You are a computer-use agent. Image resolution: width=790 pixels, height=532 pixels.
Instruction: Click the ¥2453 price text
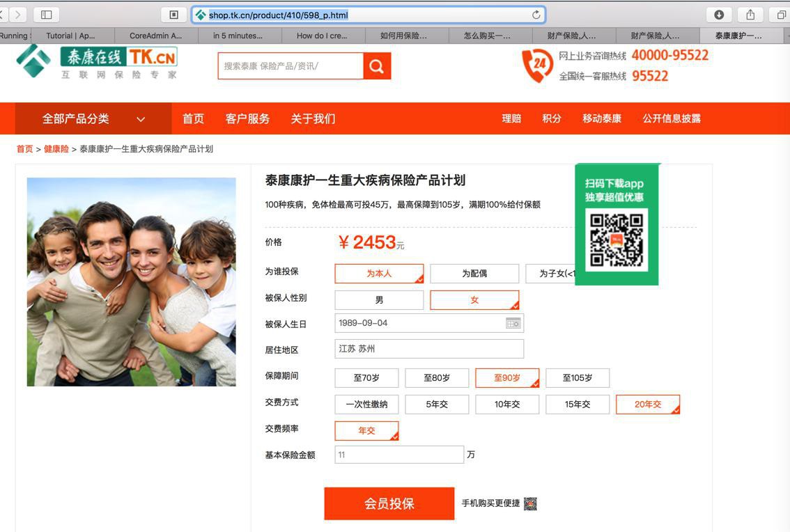click(371, 242)
